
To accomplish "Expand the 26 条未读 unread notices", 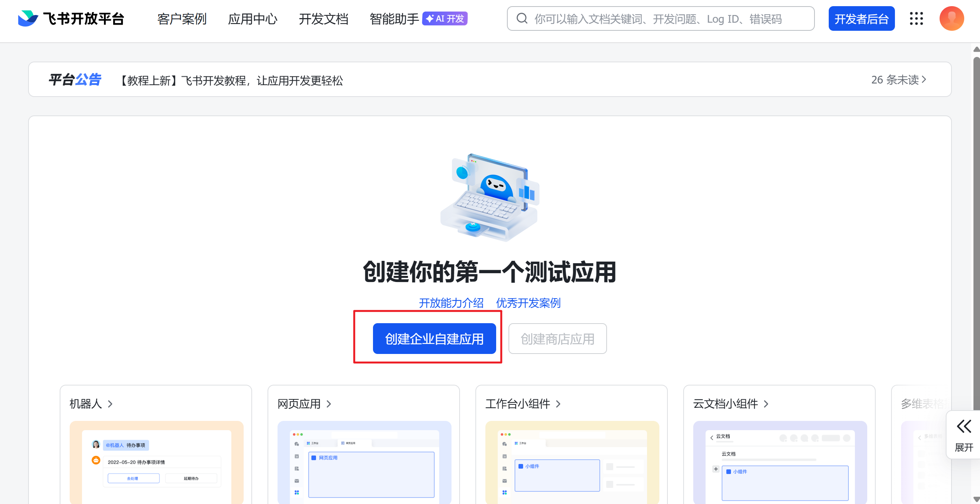I will pyautogui.click(x=899, y=80).
